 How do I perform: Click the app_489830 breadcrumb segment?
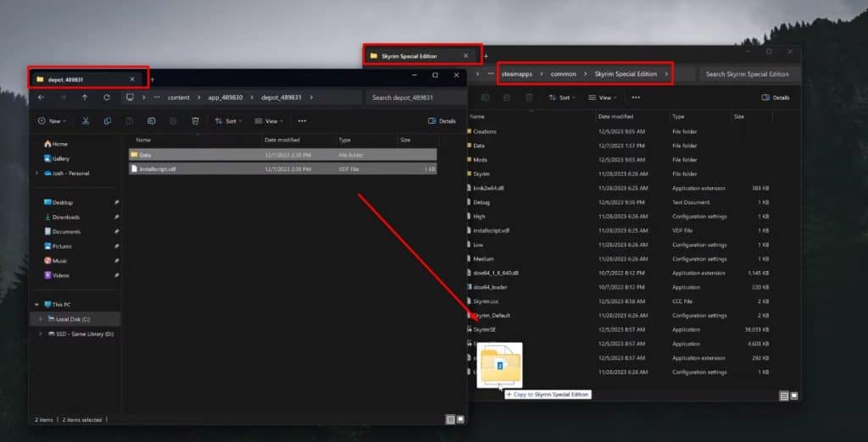pyautogui.click(x=225, y=97)
